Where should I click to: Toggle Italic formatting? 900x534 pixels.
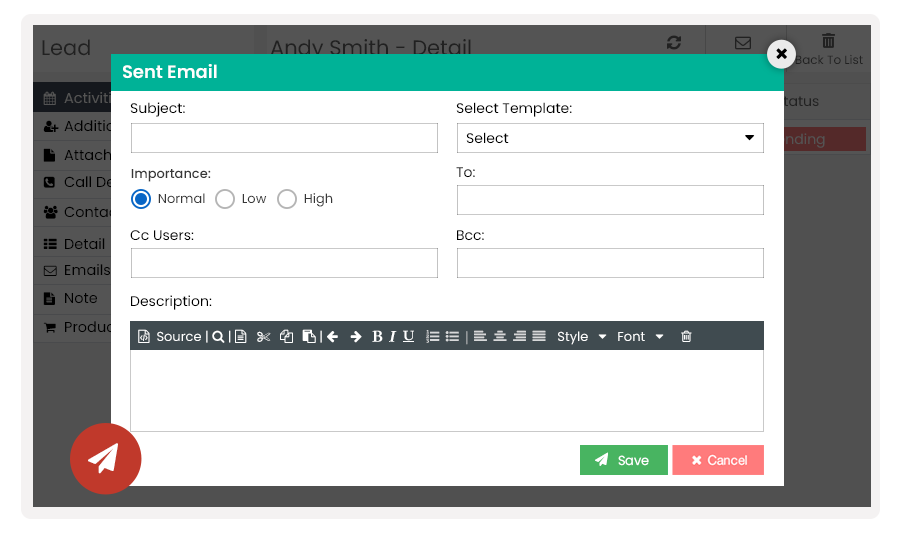[393, 336]
